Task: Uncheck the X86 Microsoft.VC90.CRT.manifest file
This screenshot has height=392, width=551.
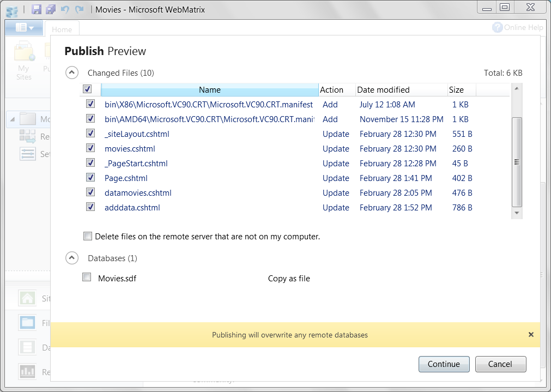Action: (x=90, y=104)
